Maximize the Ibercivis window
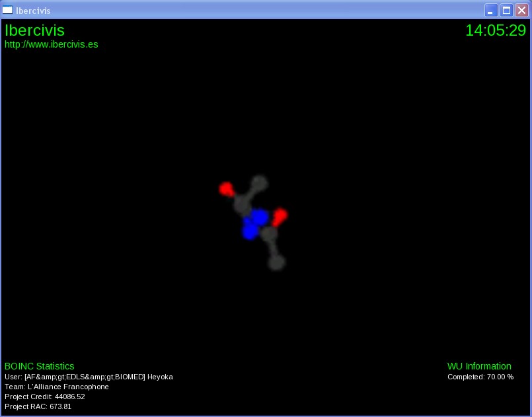 pyautogui.click(x=506, y=10)
